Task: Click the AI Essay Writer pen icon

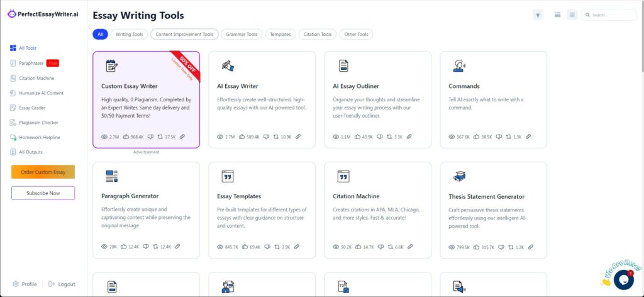Action: 228,65
